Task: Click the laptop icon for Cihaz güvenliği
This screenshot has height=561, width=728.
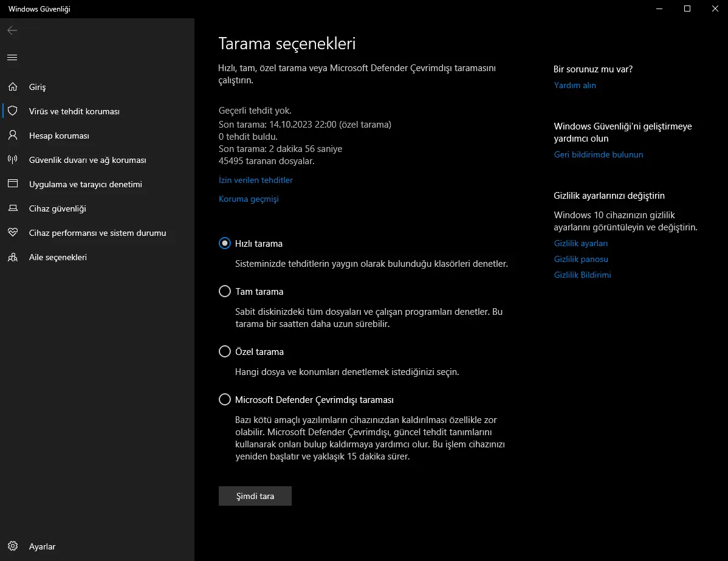Action: point(13,208)
